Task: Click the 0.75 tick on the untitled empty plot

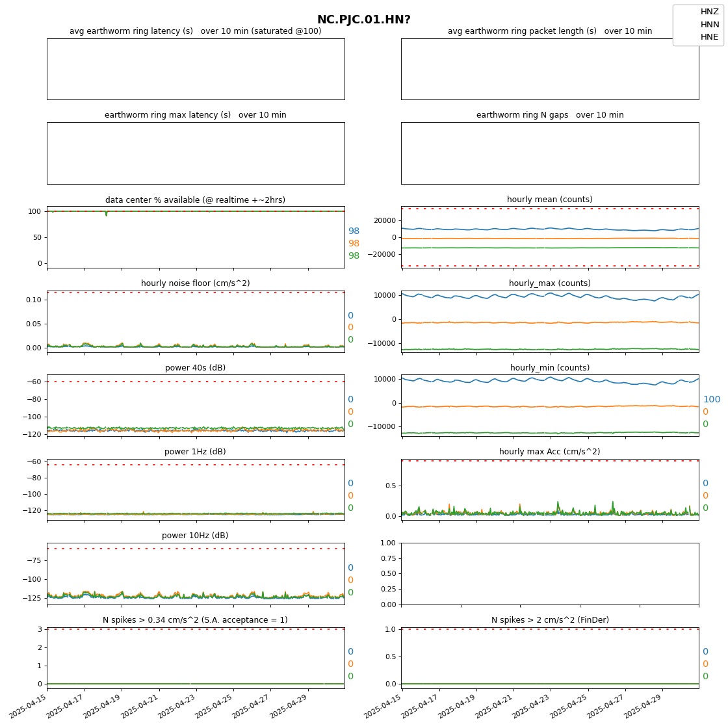Action: pyautogui.click(x=388, y=558)
